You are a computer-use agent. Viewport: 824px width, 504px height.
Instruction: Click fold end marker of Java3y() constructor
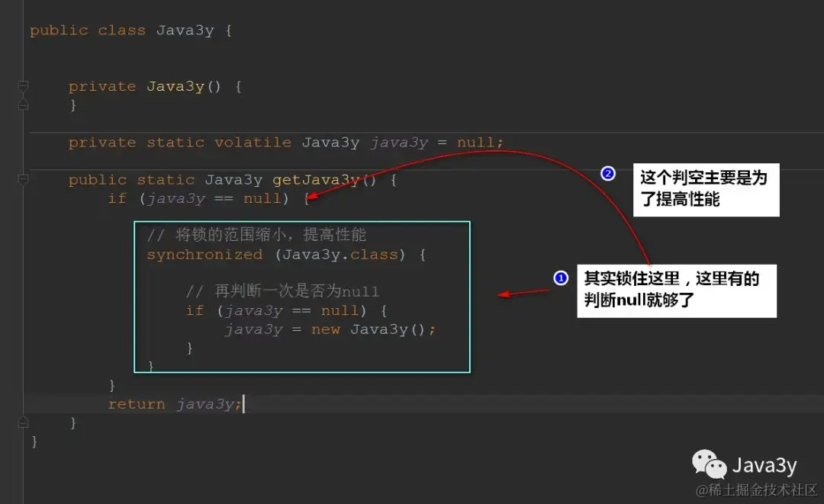(x=23, y=105)
